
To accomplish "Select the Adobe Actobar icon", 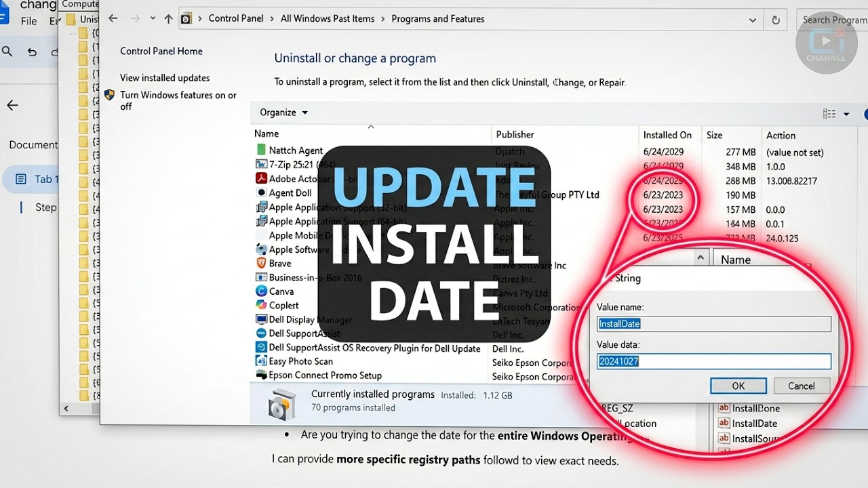I will 261,178.
